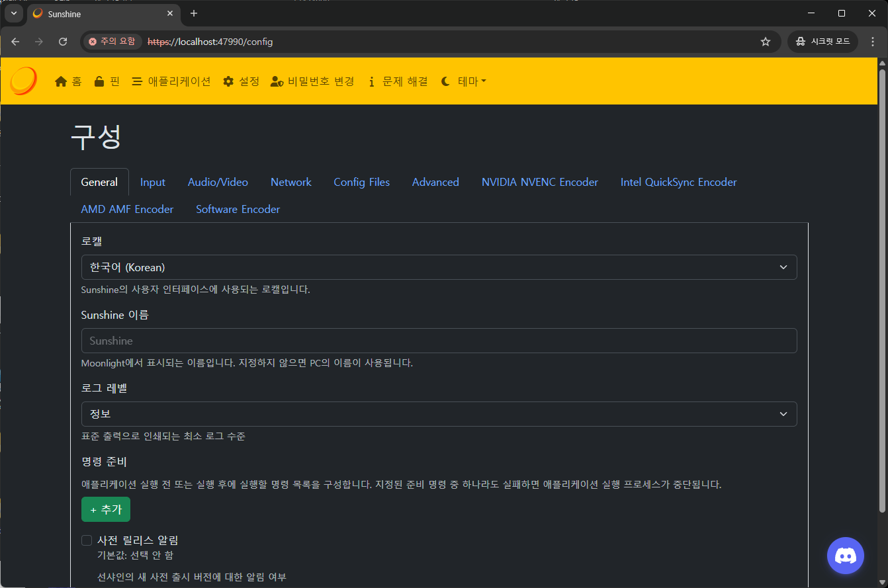Screen dimensions: 888x588
Task: Go to the 홈 (Home) page
Action: click(68, 81)
